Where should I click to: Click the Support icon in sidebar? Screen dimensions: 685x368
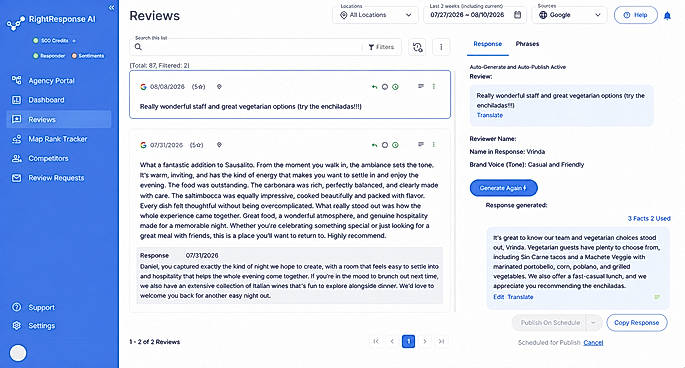pos(17,307)
